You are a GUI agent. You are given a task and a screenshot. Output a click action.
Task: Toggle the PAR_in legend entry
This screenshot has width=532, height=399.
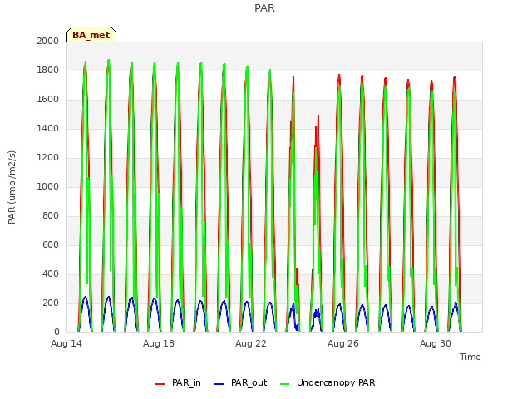point(178,382)
